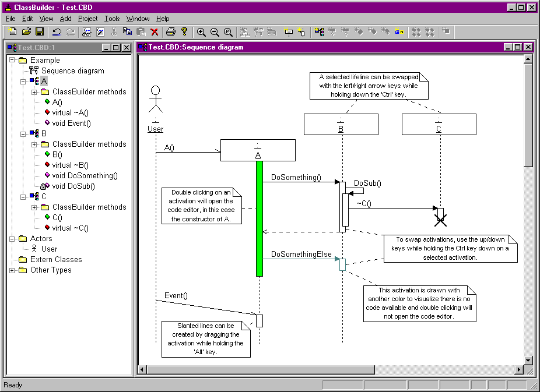Click the red X delete icon
The width and height of the screenshot is (540, 392).
tap(155, 32)
